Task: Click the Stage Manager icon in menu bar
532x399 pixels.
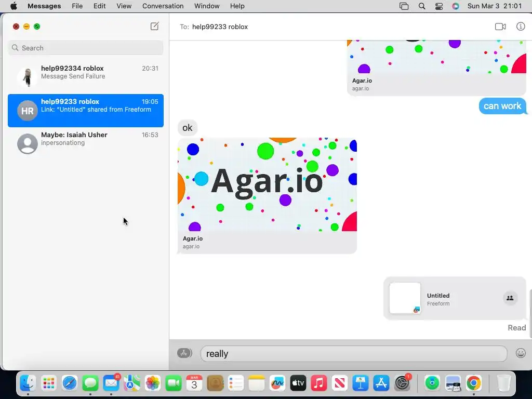Action: coord(404,6)
